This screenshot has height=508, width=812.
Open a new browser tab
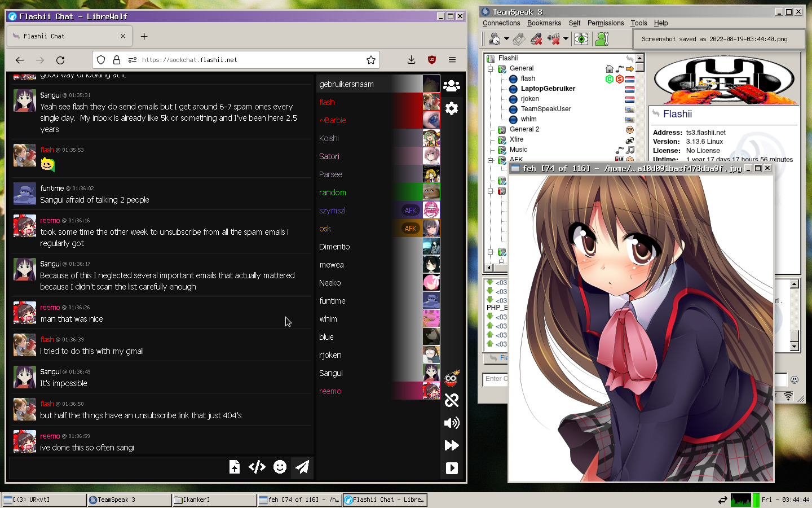(x=144, y=36)
